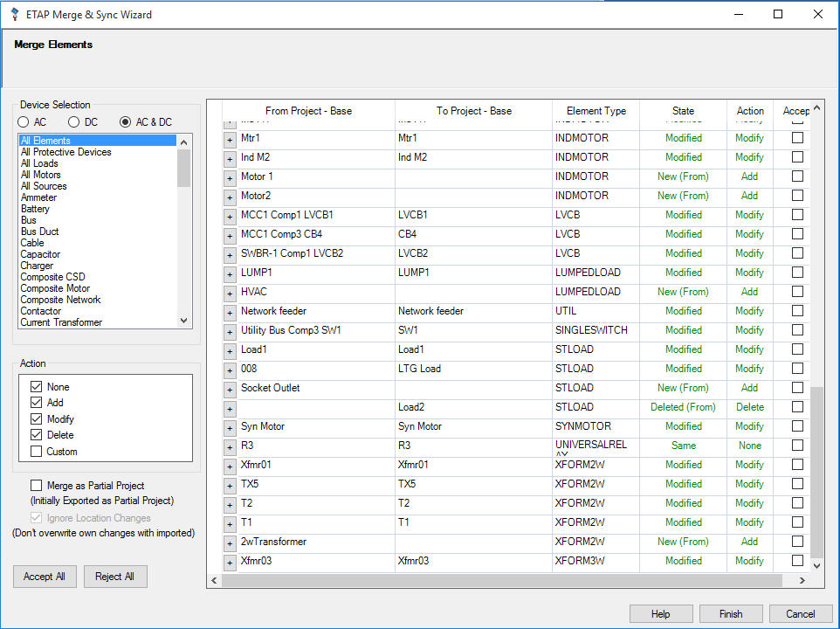Expand the Motor 1 row
Screen dimensions: 840x629
(230, 178)
